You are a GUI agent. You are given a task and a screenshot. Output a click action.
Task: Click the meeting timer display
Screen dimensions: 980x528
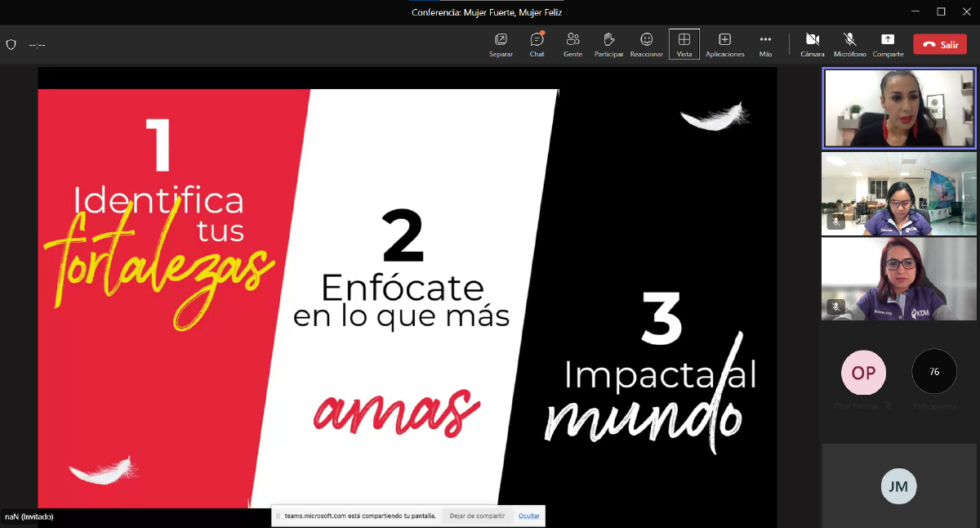[x=37, y=45]
